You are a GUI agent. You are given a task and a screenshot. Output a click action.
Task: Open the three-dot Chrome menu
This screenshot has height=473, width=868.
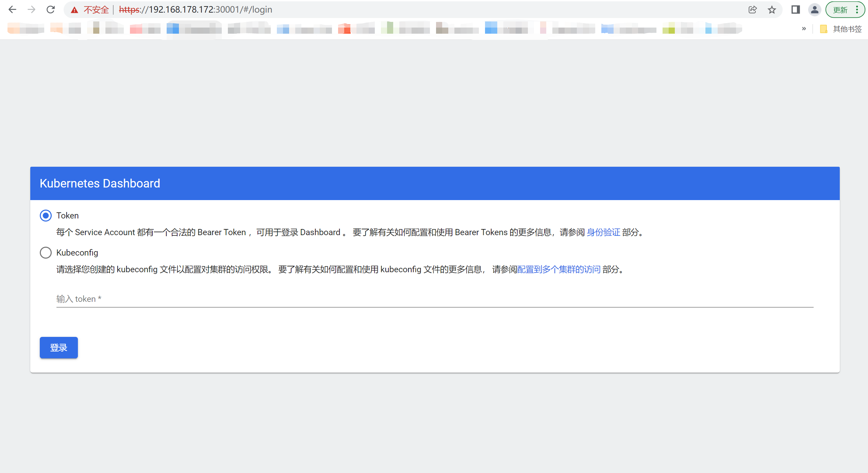[857, 10]
